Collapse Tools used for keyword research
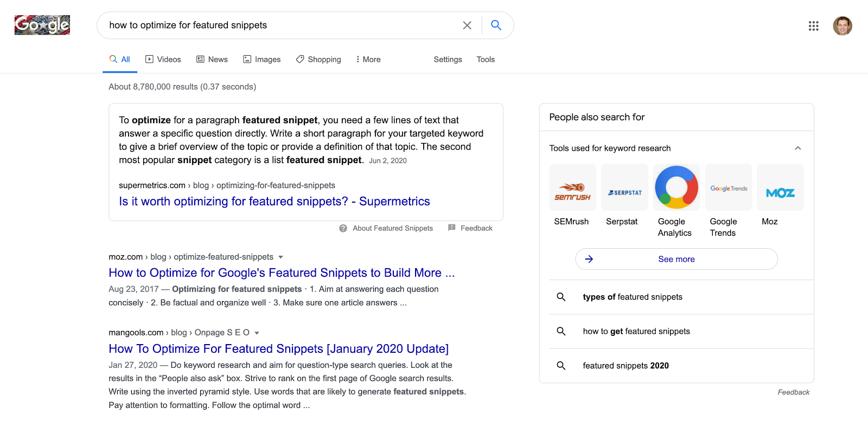 coord(797,148)
